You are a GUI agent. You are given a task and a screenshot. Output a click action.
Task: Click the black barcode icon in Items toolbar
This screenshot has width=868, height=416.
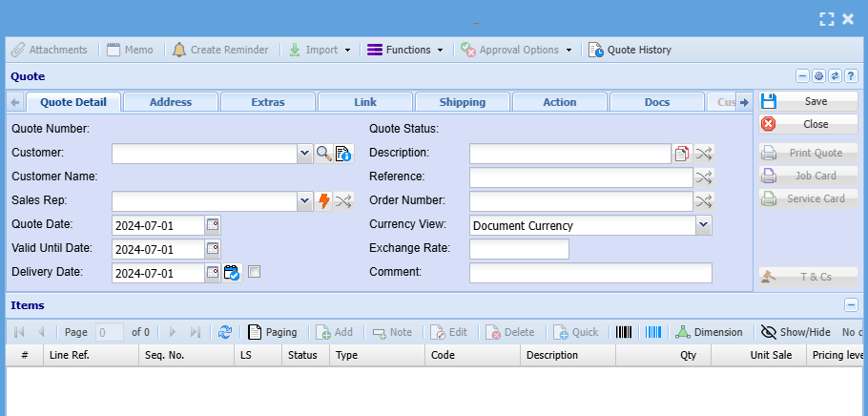[624, 332]
